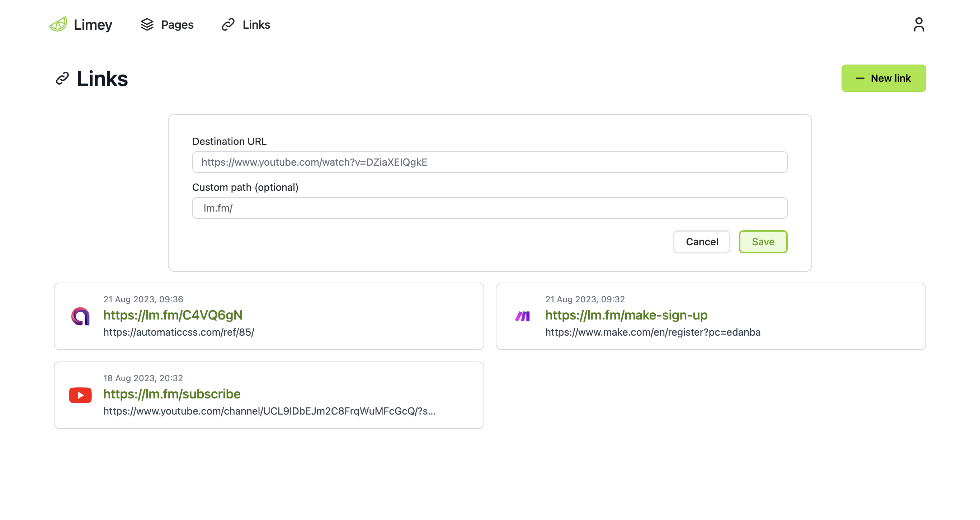Click the Destination URL input field
This screenshot has height=520, width=980.
click(490, 162)
